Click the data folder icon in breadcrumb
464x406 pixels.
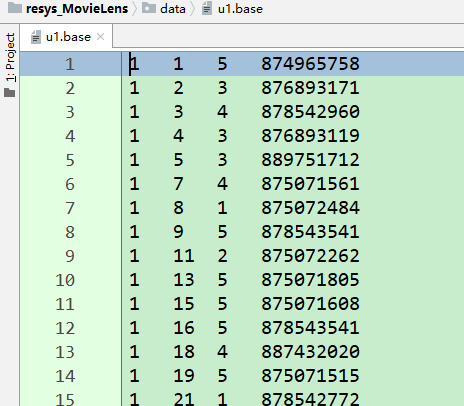pyautogui.click(x=149, y=8)
